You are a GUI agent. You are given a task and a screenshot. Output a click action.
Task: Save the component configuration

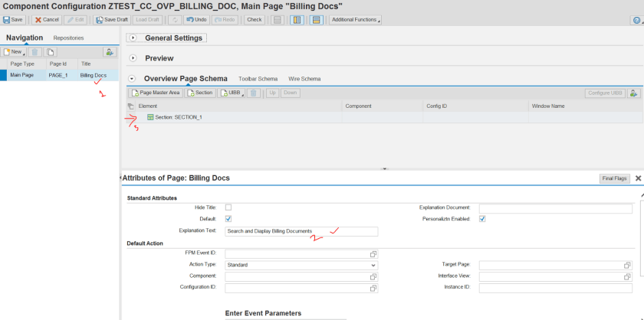pyautogui.click(x=14, y=20)
